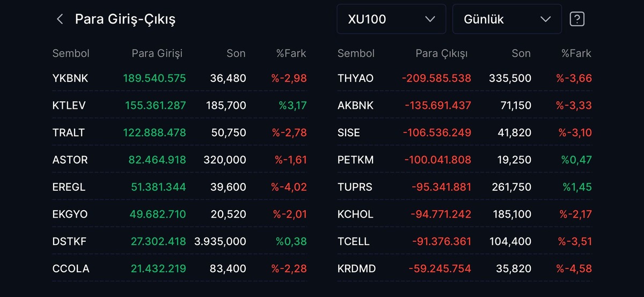
Task: Click the Günlük dropdown chevron arrow
Action: click(545, 19)
